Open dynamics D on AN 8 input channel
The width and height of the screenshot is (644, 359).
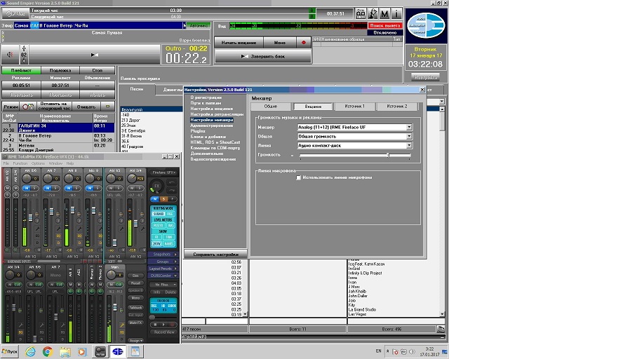tap(79, 243)
